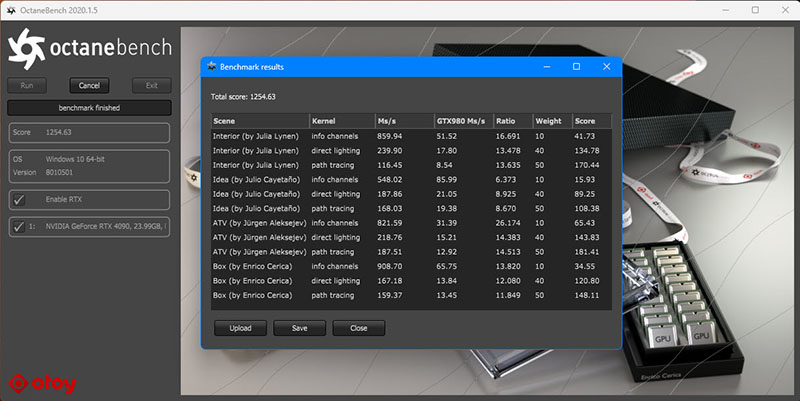Upload the benchmark results
Viewport: 800px width, 401px height.
click(x=240, y=328)
